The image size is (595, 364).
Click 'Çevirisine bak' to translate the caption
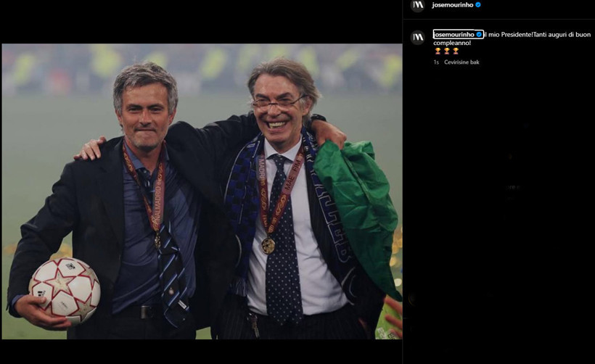point(461,62)
